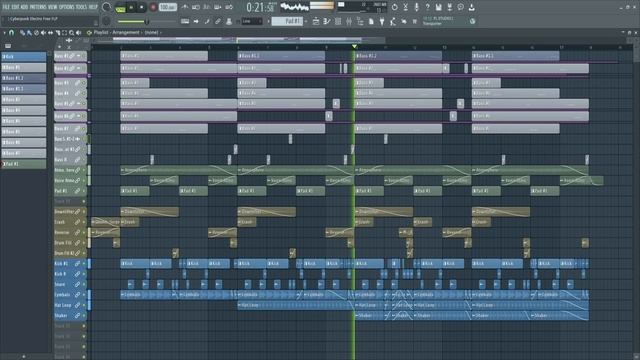
Task: Open the Piano roll view icon
Action: (x=327, y=21)
